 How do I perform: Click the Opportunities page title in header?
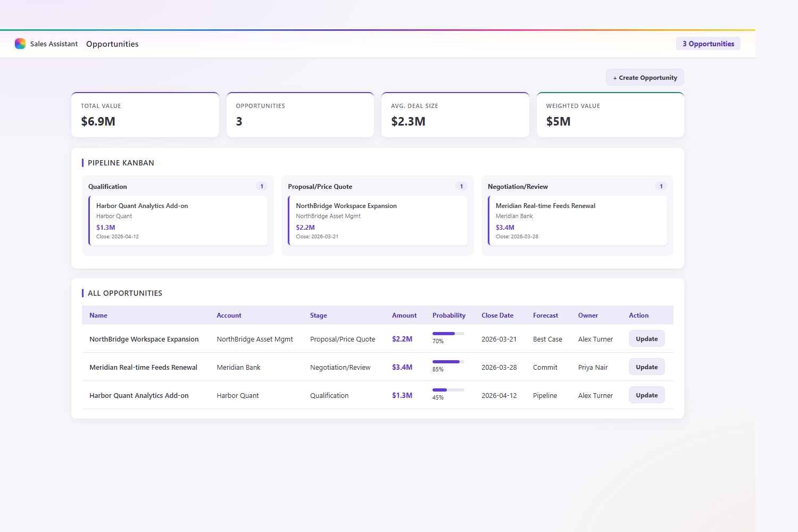coord(112,44)
